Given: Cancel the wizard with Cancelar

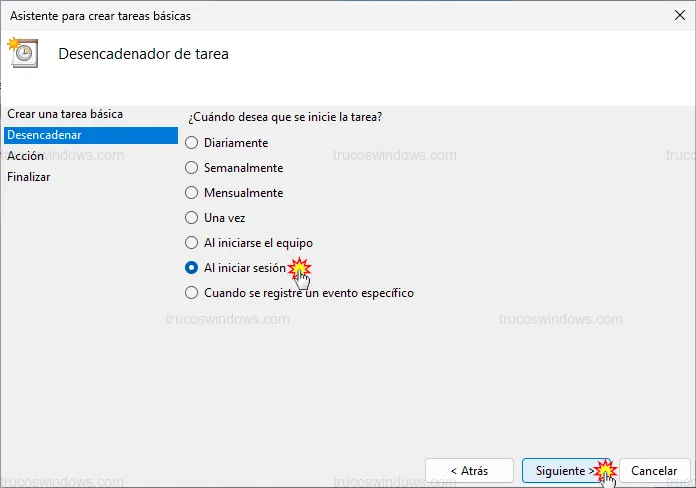Looking at the screenshot, I should tap(654, 470).
